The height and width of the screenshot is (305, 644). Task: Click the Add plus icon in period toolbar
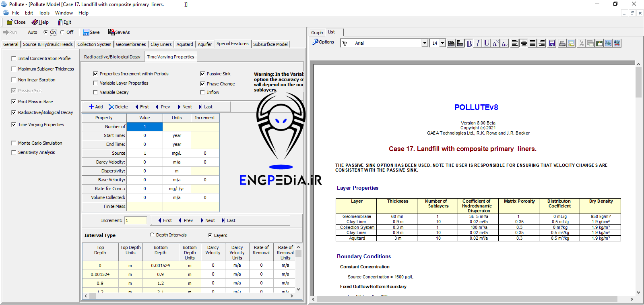coord(91,107)
